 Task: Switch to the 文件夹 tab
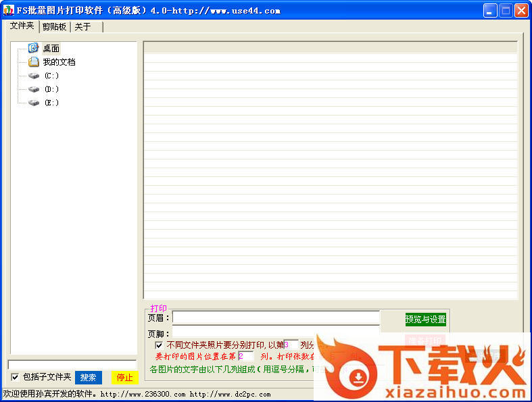[22, 26]
